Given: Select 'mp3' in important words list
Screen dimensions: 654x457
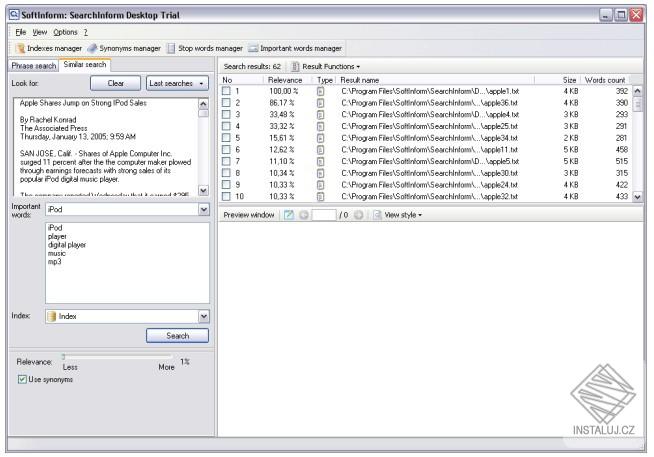Looking at the screenshot, I should (x=55, y=262).
